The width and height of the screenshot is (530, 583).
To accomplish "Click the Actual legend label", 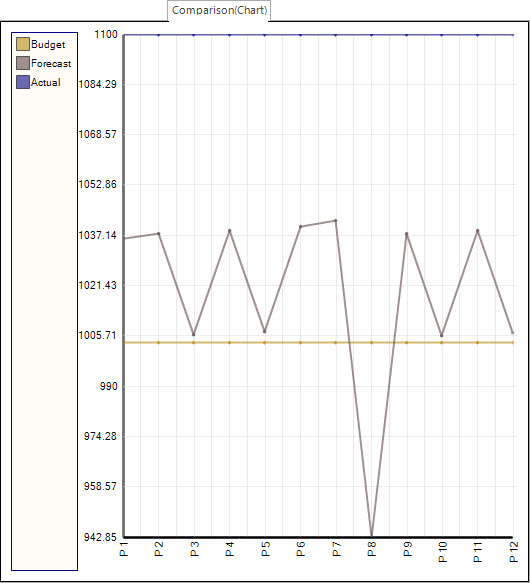I will 45,83.
